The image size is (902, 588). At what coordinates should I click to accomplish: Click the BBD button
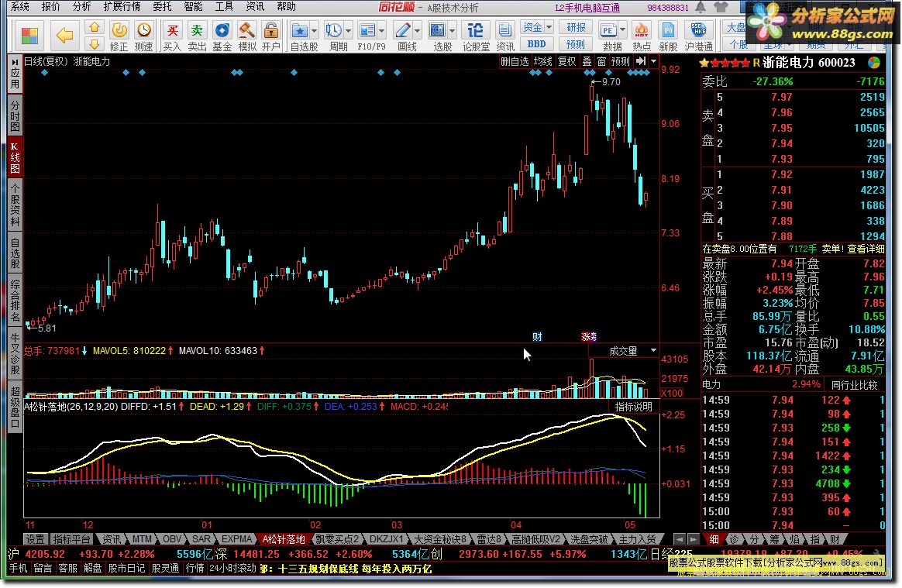537,43
